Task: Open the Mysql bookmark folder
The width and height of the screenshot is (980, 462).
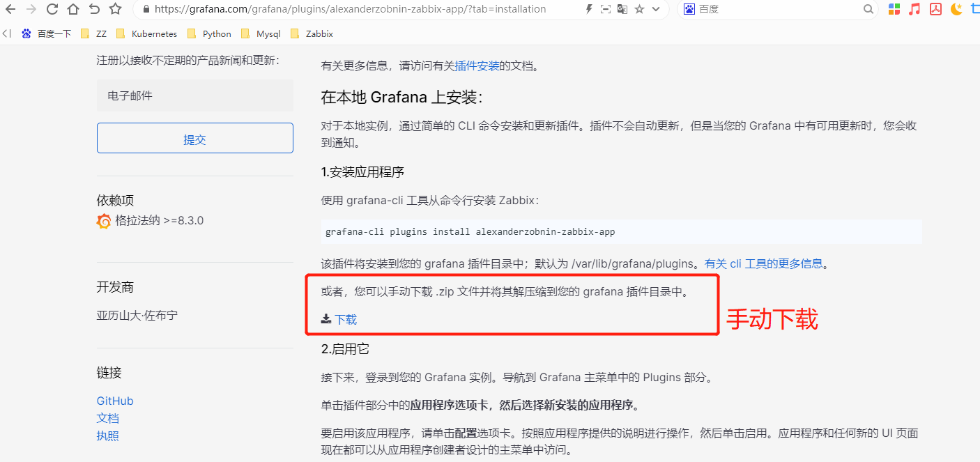Action: [x=260, y=33]
